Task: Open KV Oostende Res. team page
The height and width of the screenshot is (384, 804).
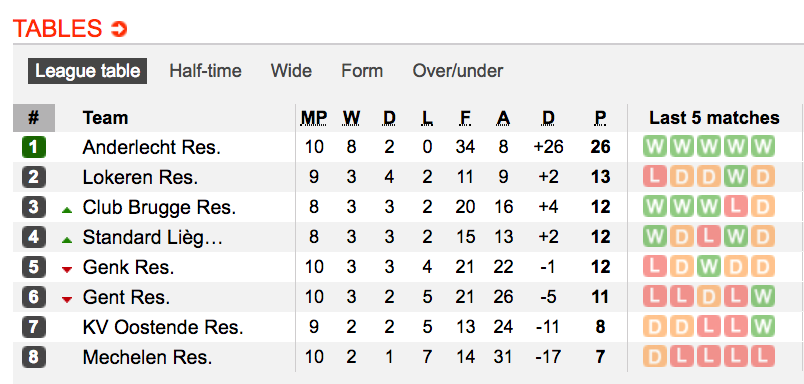Action: point(163,327)
